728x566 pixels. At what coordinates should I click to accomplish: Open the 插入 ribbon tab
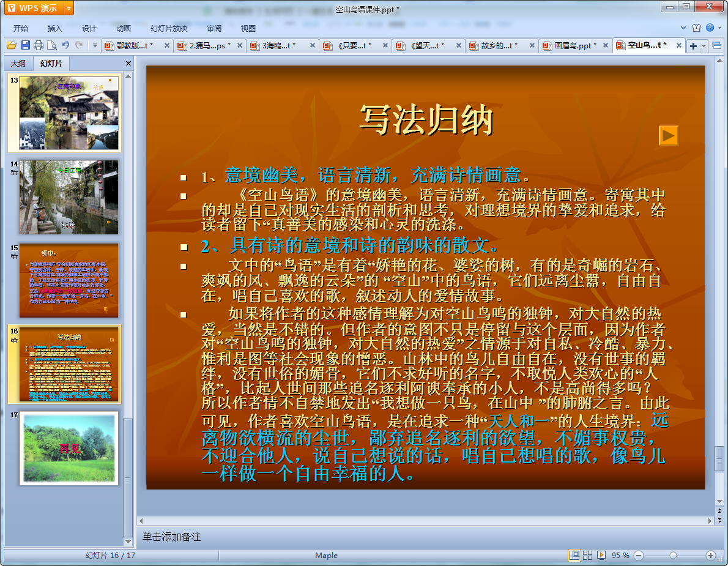[x=55, y=28]
